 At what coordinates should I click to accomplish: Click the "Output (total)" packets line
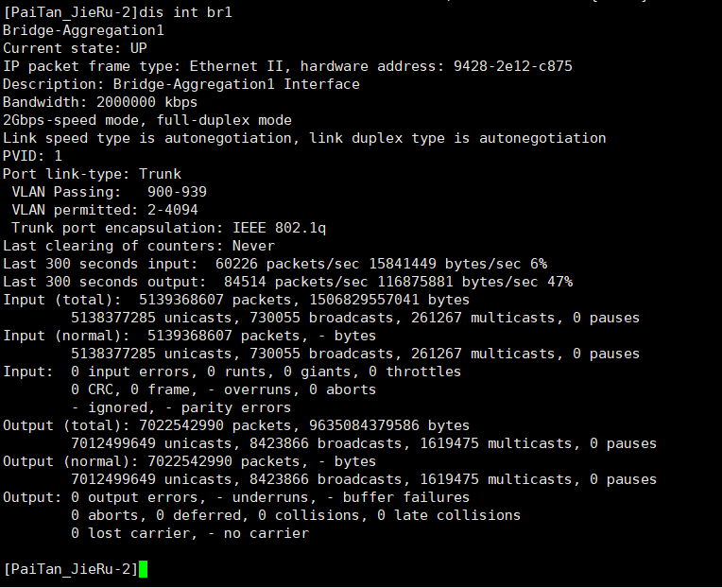(x=236, y=425)
